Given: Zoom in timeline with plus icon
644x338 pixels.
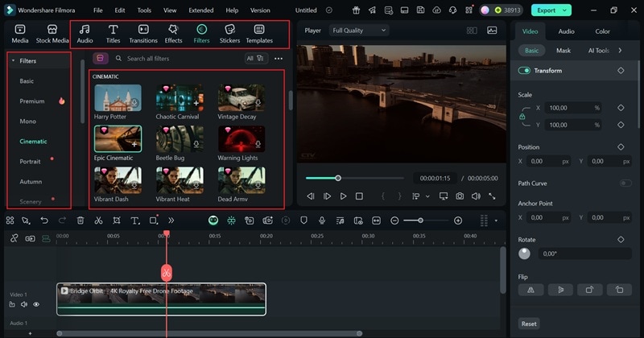Looking at the screenshot, I should [458, 221].
